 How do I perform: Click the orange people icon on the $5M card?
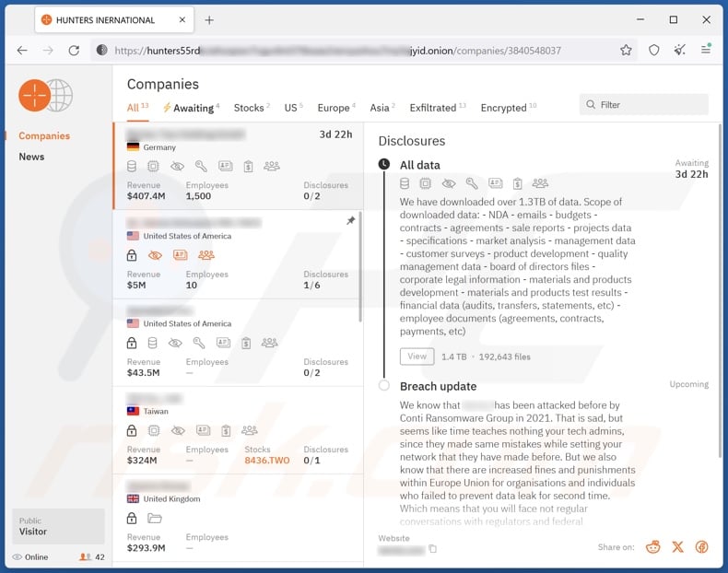tap(206, 255)
